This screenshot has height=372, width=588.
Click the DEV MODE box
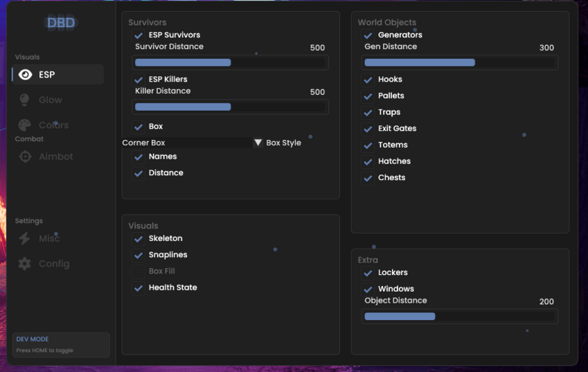click(61, 344)
